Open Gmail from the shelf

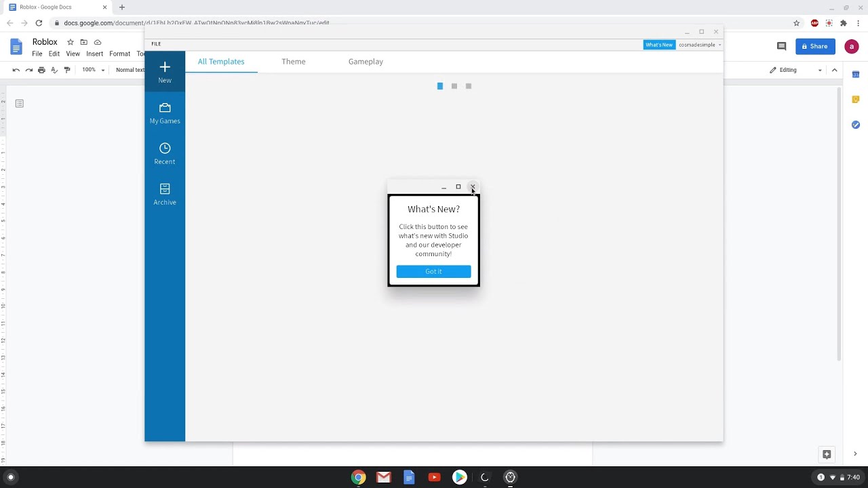point(384,477)
